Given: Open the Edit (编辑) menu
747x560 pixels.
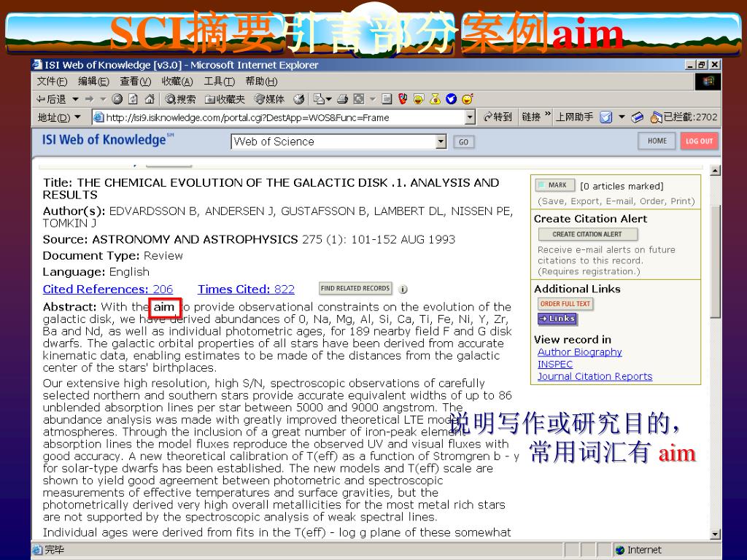Looking at the screenshot, I should pyautogui.click(x=93, y=82).
